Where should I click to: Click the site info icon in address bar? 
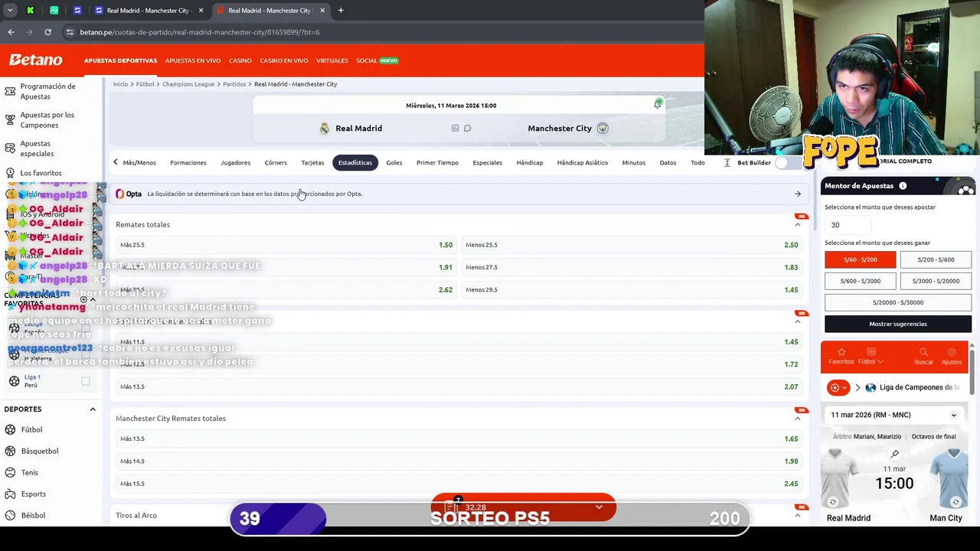(x=70, y=32)
